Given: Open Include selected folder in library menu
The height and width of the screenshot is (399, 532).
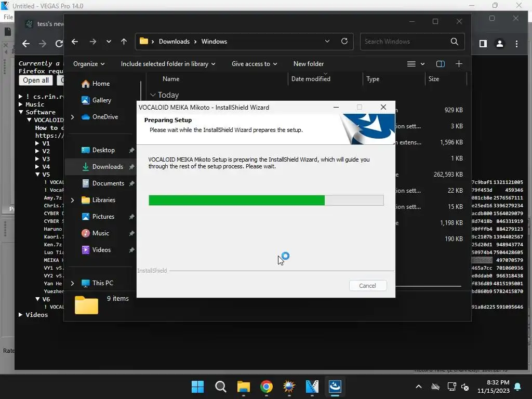Looking at the screenshot, I should [x=168, y=64].
